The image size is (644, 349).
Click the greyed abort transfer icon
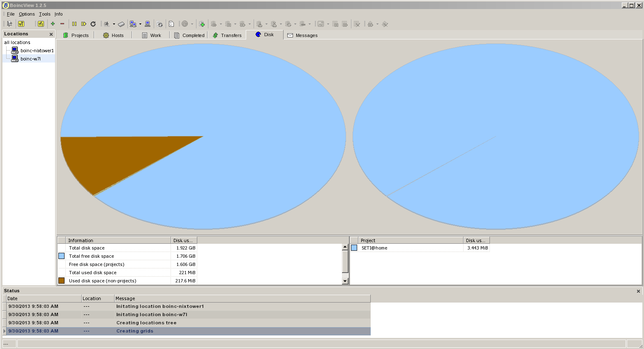pyautogui.click(x=385, y=24)
